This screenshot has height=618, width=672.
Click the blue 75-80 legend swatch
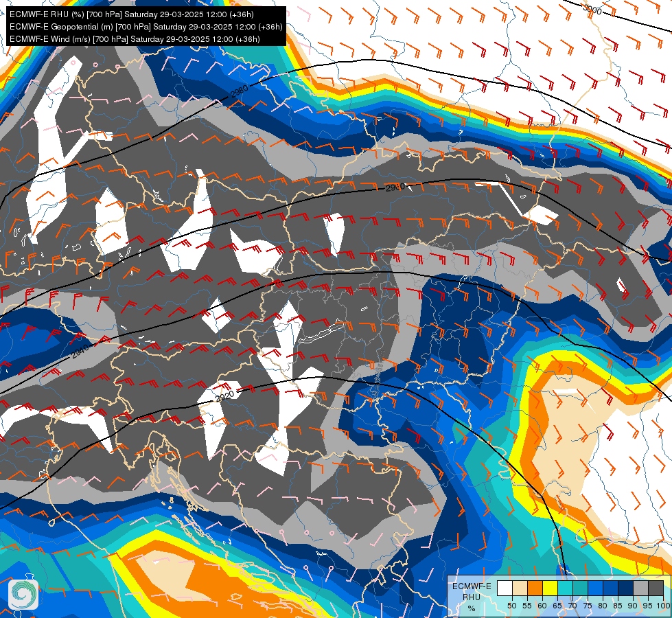596,588
